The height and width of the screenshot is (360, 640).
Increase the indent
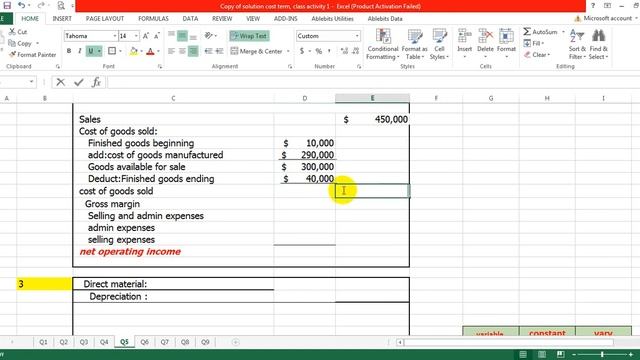coord(219,51)
